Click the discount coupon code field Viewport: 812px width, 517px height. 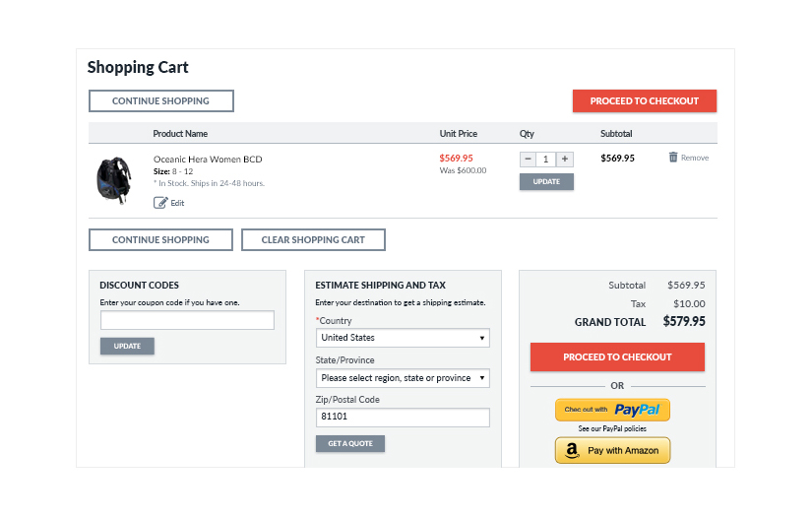point(187,320)
